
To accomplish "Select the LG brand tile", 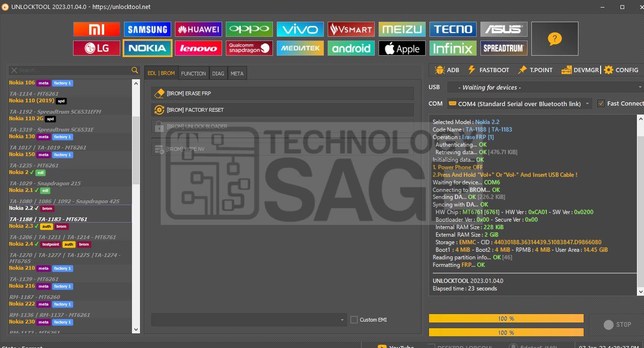I will click(97, 48).
